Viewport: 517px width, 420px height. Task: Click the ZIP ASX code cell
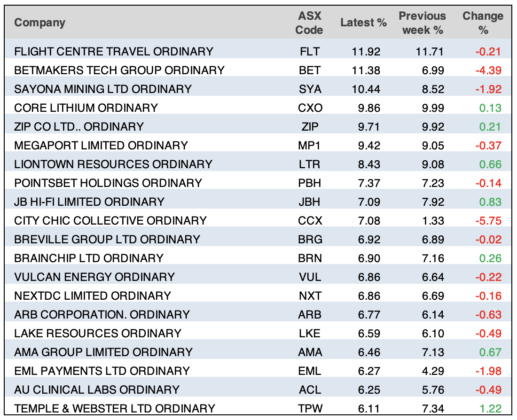point(310,126)
